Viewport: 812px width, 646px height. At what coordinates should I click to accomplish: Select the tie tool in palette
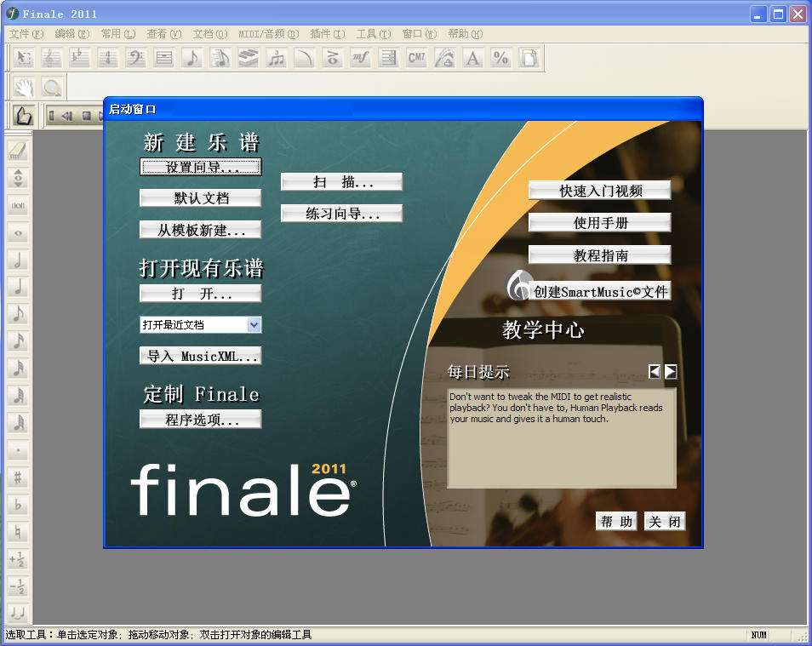coord(18,613)
